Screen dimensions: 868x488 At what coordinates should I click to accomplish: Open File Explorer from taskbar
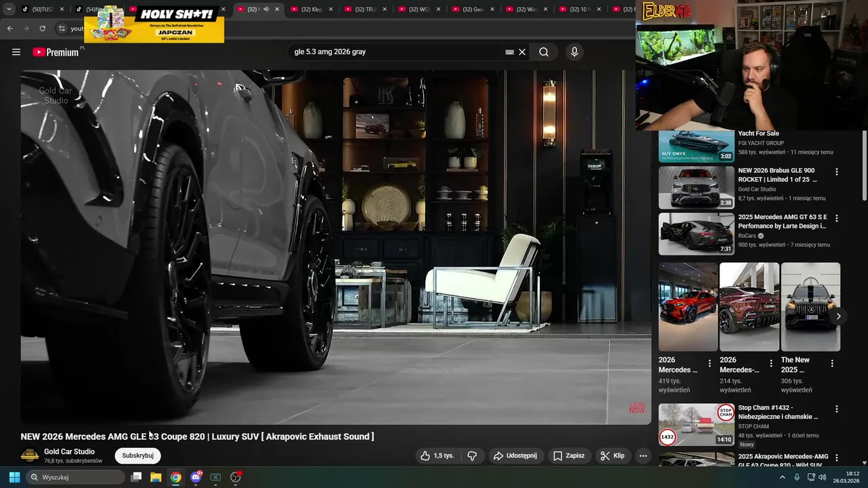click(x=155, y=477)
